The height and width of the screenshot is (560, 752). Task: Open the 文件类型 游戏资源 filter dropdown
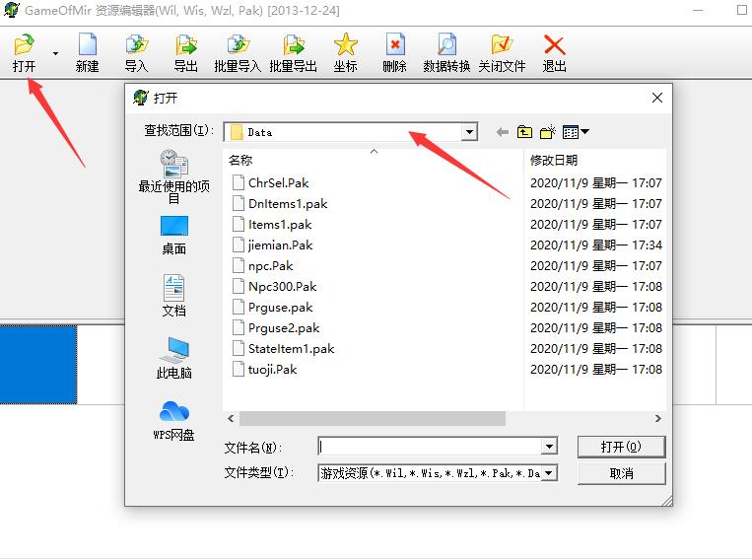(549, 473)
